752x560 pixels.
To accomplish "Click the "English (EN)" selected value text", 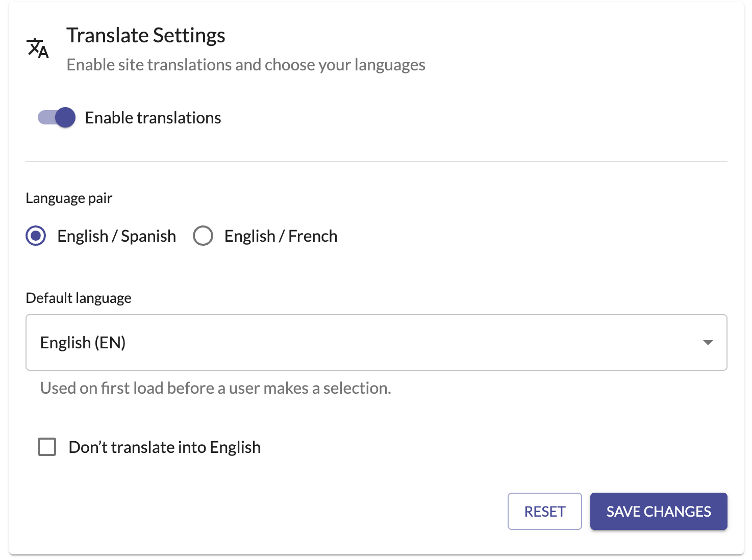I will tap(83, 343).
